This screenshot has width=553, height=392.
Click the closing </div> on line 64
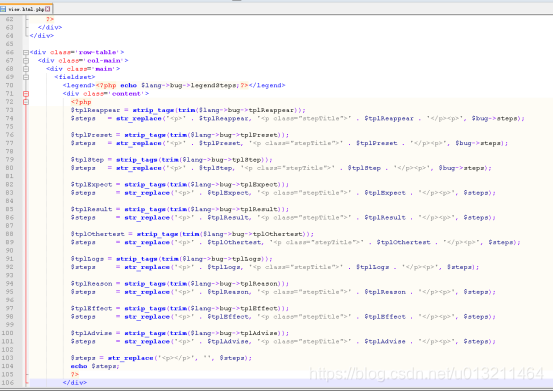42,36
